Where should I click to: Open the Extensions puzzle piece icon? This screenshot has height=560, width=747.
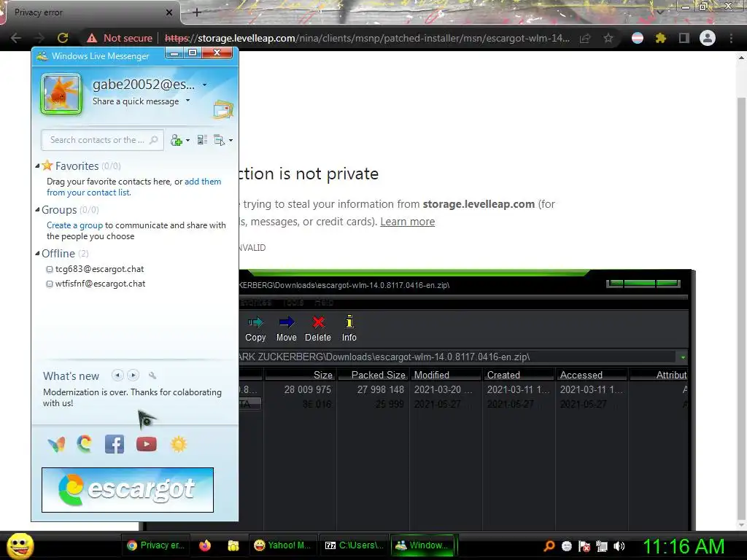(x=660, y=38)
